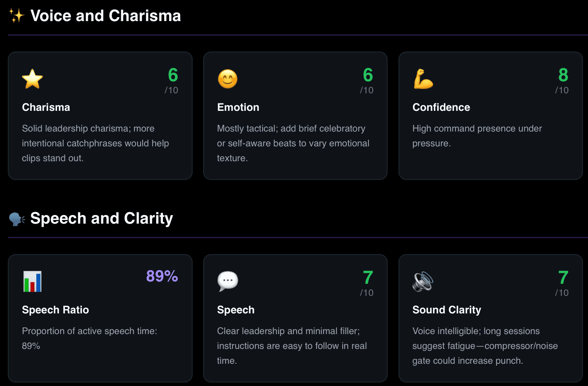Click the bar chart Speech Ratio icon
The height and width of the screenshot is (386, 588).
pyautogui.click(x=32, y=281)
